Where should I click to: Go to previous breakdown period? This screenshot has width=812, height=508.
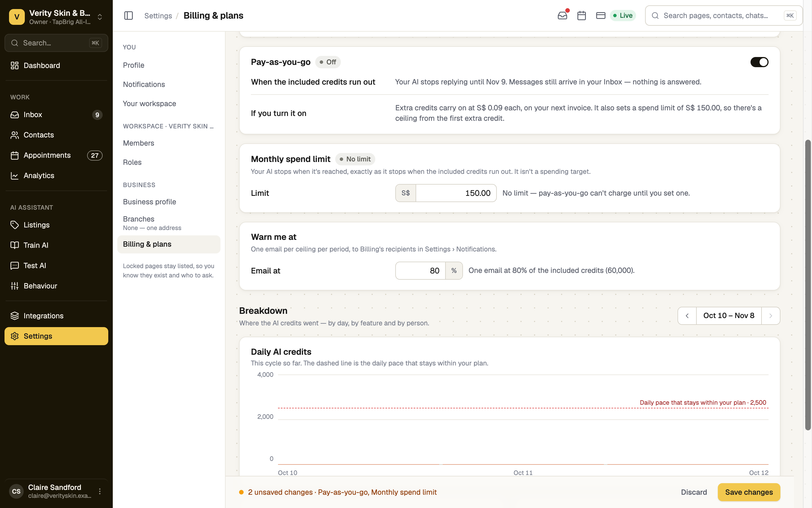coord(687,316)
